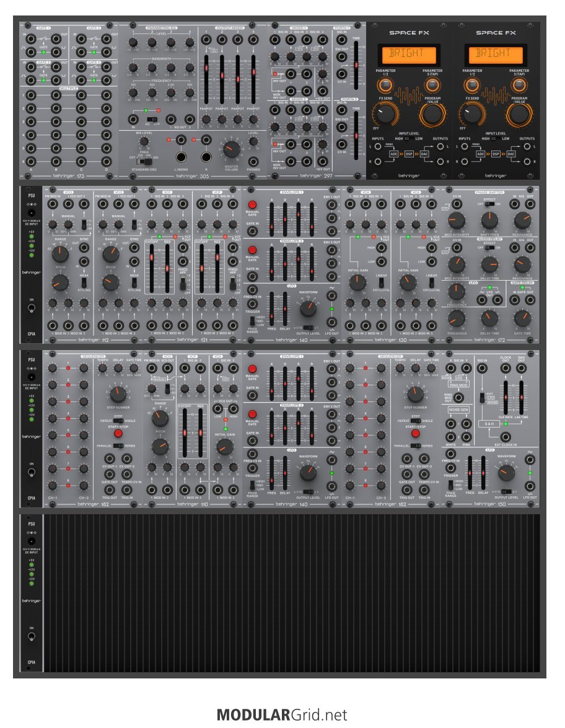
Task: Click Envelope 1 Attack slider on middle-row 140
Action: tap(271, 218)
